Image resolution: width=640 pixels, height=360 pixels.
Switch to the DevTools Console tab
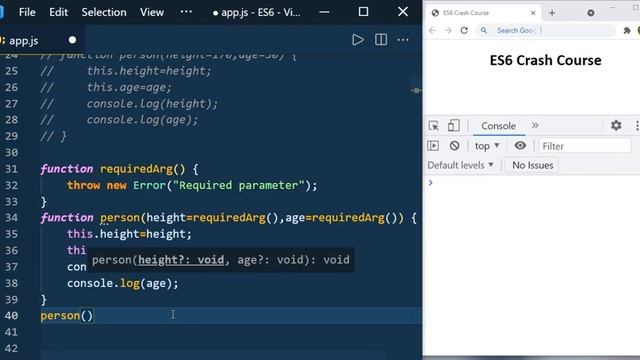pyautogui.click(x=498, y=126)
